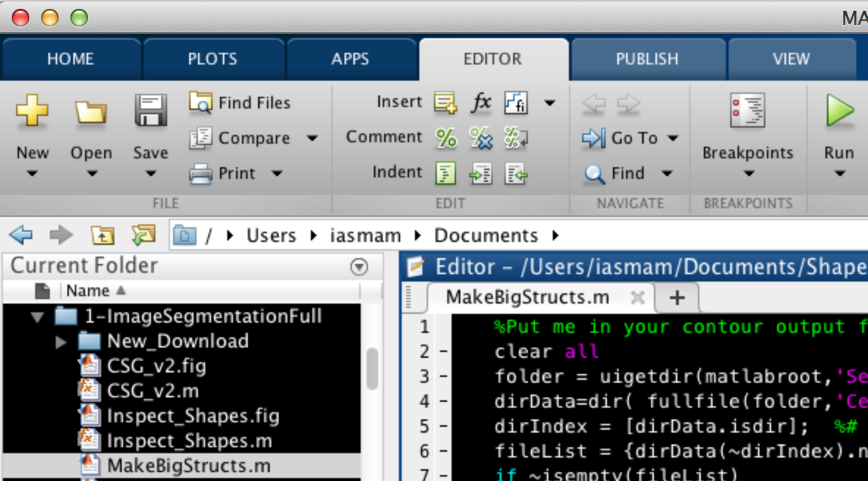This screenshot has height=481, width=868.
Task: Click the plus new editor tab button
Action: click(x=677, y=298)
